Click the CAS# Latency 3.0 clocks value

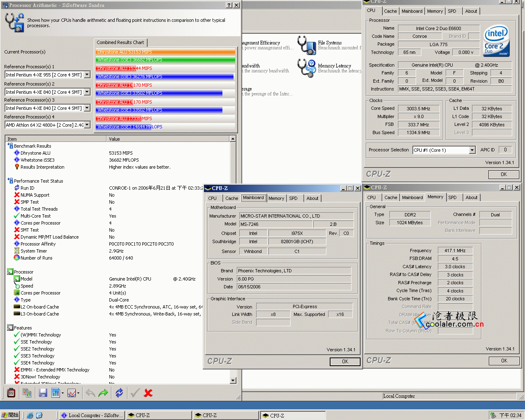pos(455,267)
